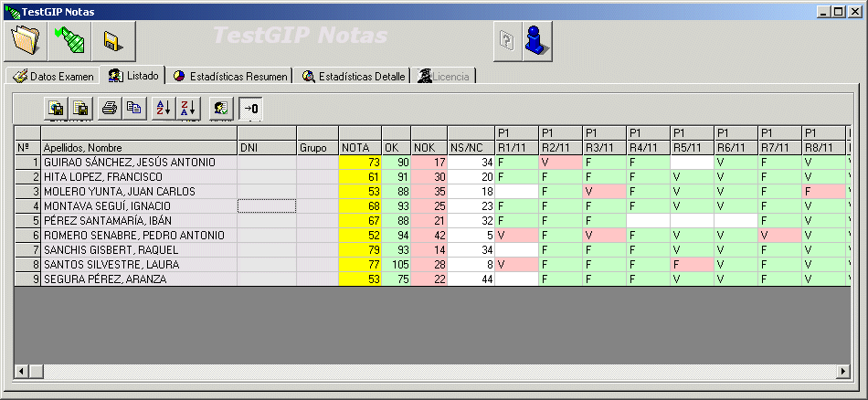This screenshot has height=400, width=868.
Task: Select MONTAVA SEGUÍ, IGNACIO cell
Action: point(139,205)
